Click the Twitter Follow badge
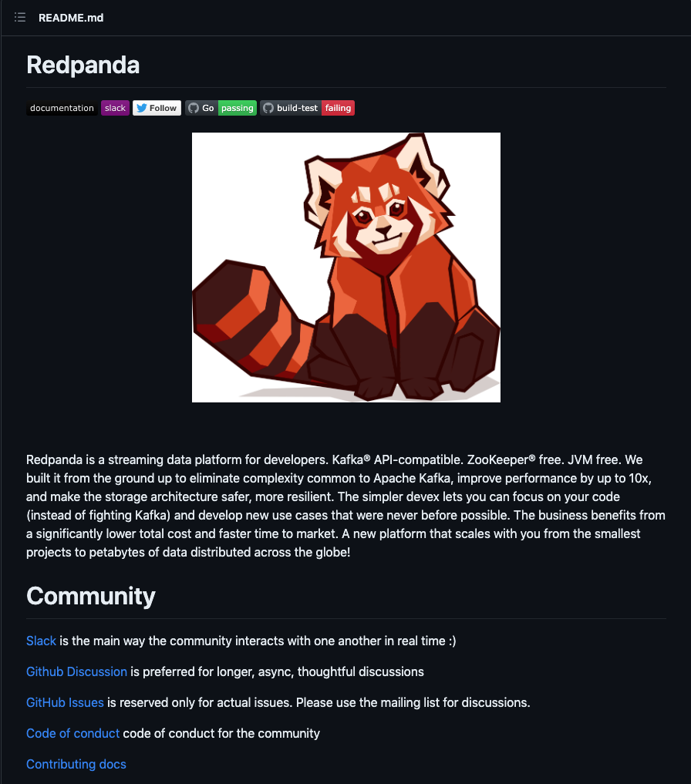 click(x=157, y=108)
